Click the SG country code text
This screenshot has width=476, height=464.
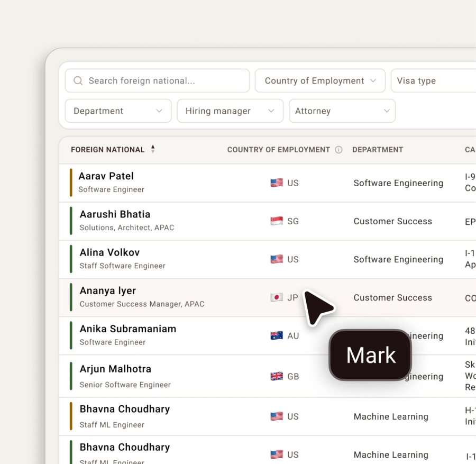point(293,221)
